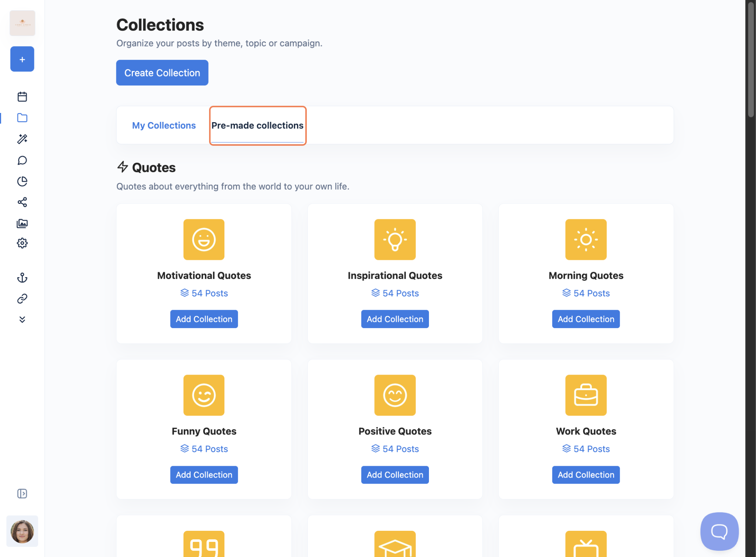This screenshot has width=756, height=557.
Task: Open the user profile avatar
Action: point(22,531)
